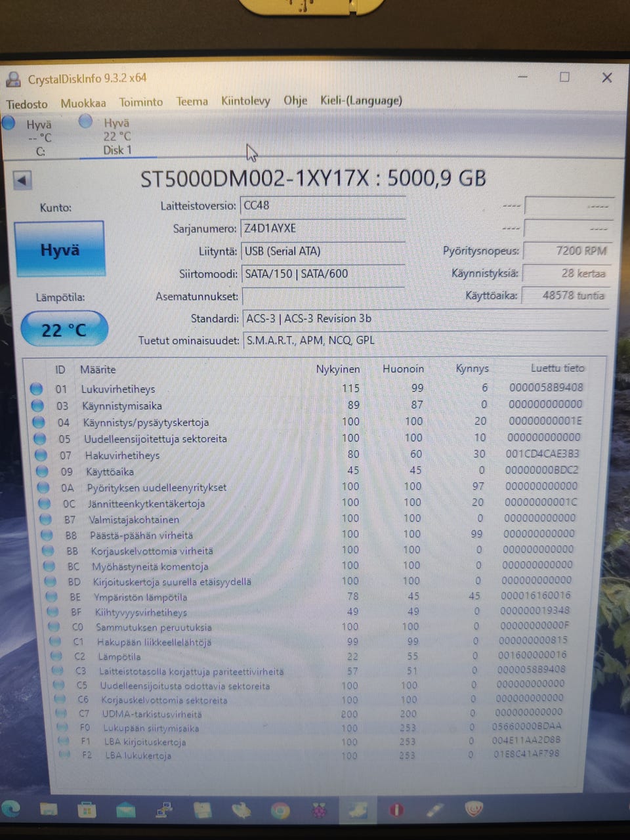Select the Kirjoituskertoja suurella etäisyydellä row
630x840 pixels.
173,581
